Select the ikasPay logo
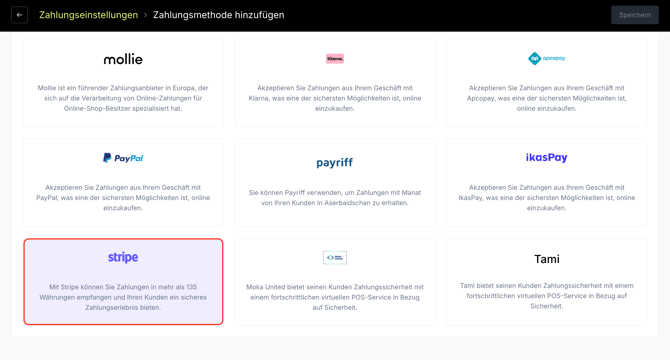Viewport: 670px width, 360px height. 547,158
